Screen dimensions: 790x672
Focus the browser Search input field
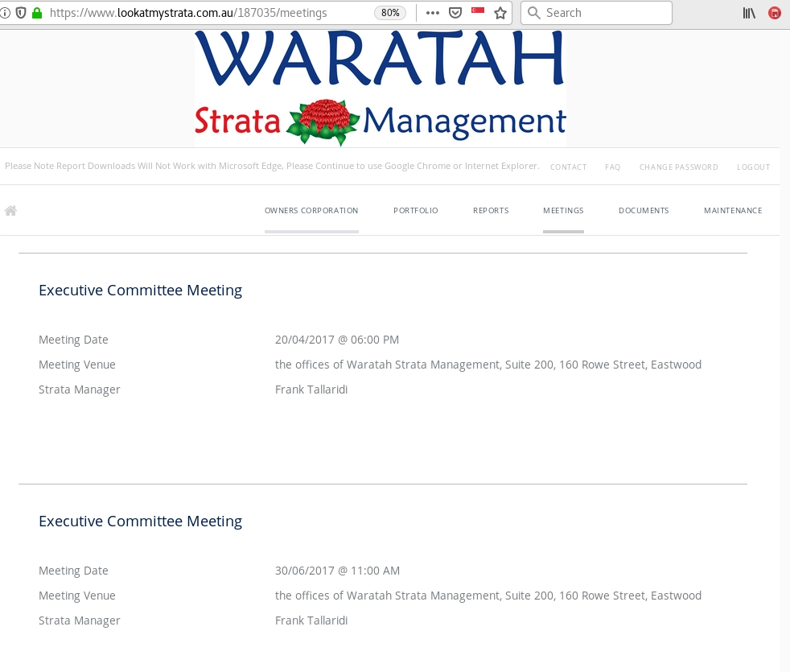[596, 13]
